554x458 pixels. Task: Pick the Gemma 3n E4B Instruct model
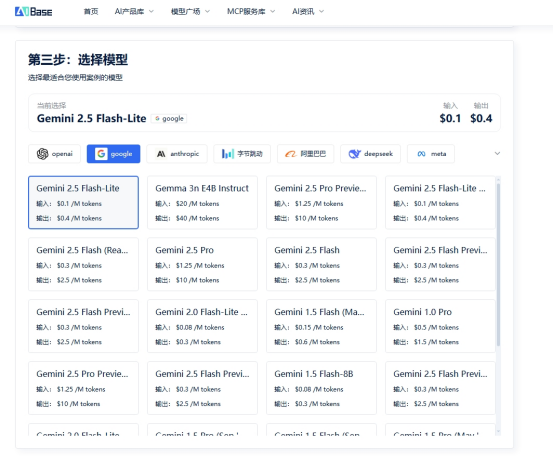click(202, 202)
